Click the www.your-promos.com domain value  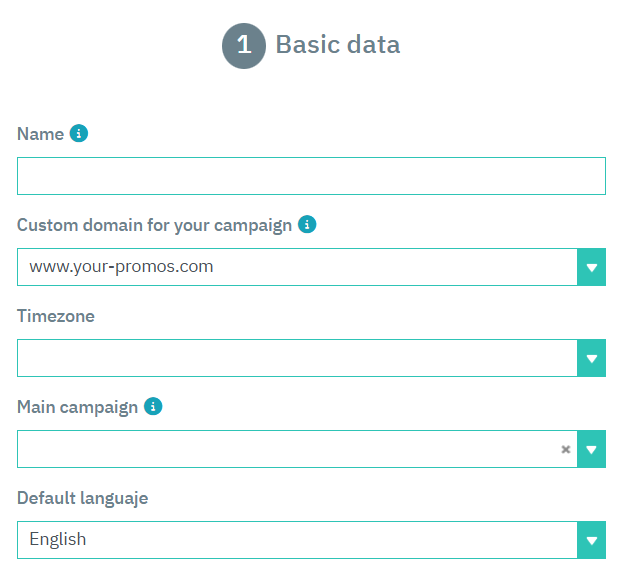121,267
